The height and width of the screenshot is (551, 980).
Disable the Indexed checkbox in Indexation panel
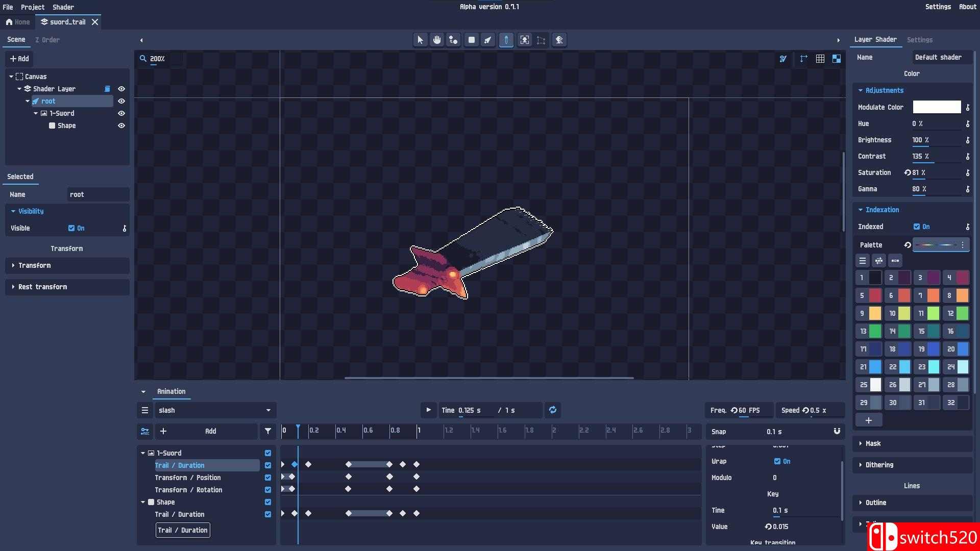point(917,227)
